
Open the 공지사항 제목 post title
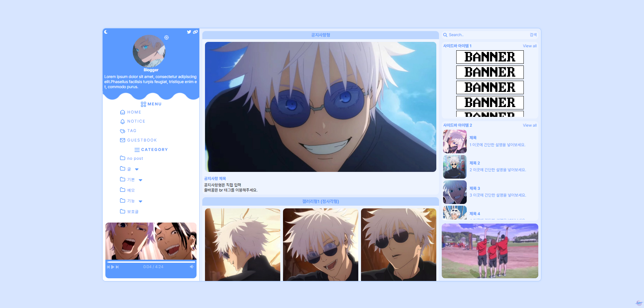pos(215,179)
